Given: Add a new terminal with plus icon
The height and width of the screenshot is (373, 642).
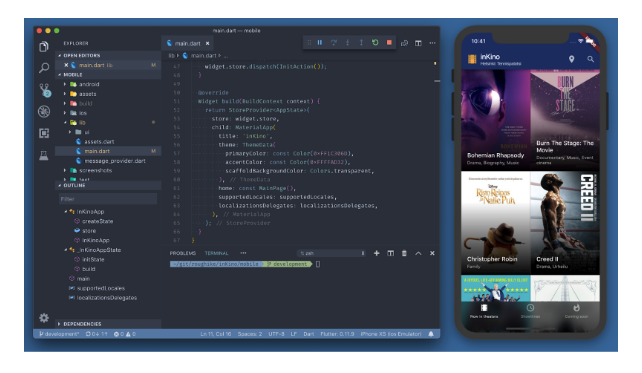Looking at the screenshot, I should [x=377, y=253].
